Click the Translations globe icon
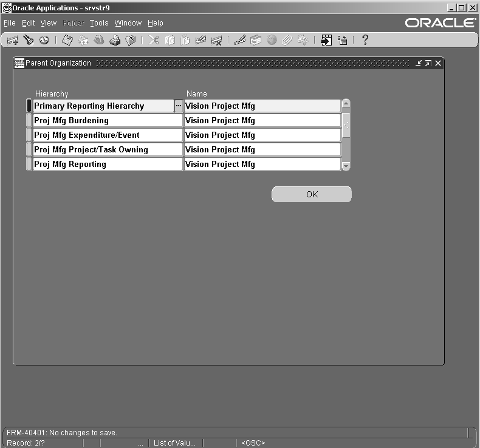This screenshot has height=448, width=480. click(x=272, y=40)
